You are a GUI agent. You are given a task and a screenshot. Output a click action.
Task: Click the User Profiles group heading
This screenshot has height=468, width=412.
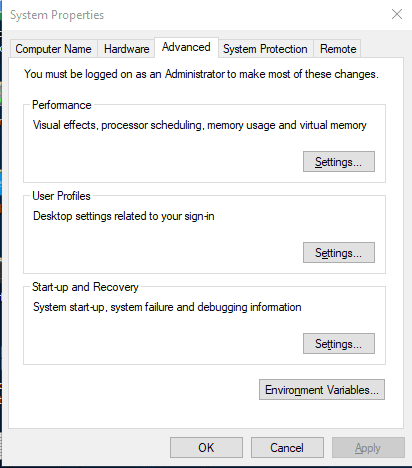tap(61, 196)
